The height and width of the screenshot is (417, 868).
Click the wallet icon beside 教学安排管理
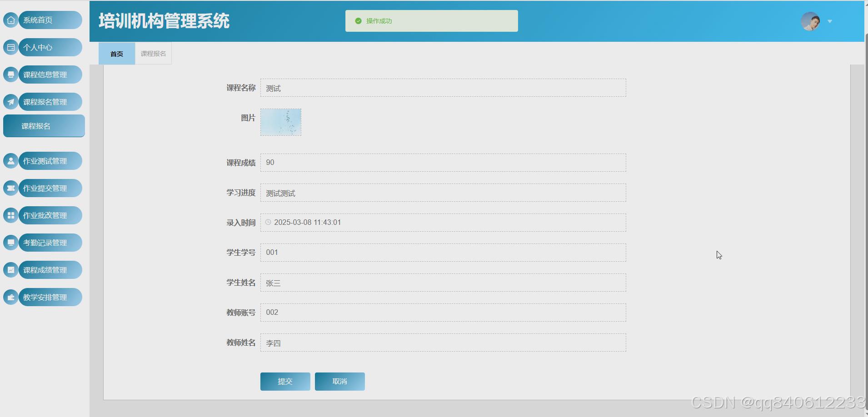[11, 297]
